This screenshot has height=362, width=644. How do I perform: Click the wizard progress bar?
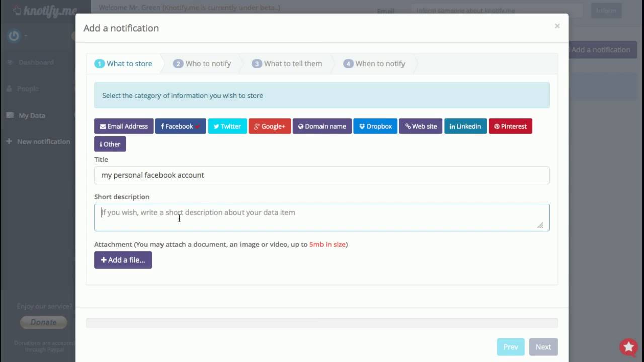322,323
